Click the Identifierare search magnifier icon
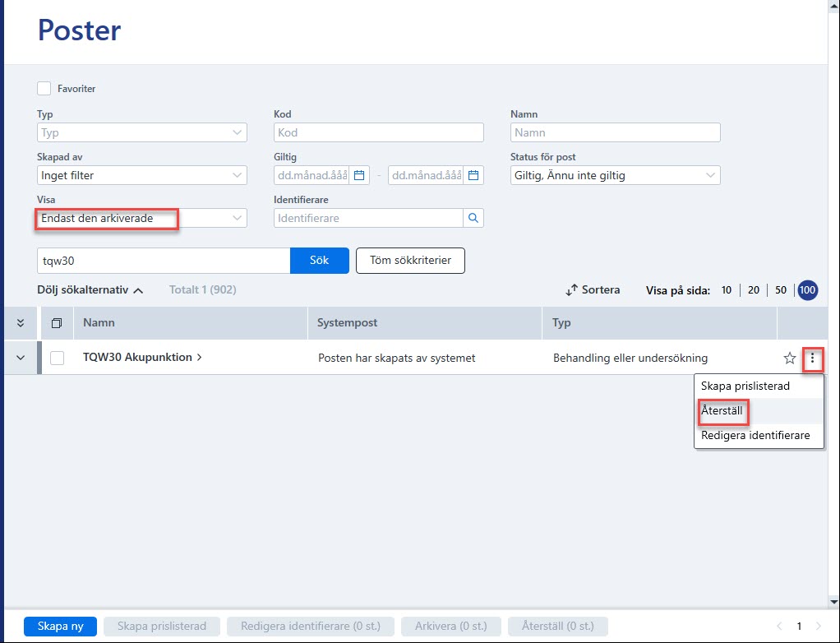This screenshot has width=840, height=643. (473, 218)
